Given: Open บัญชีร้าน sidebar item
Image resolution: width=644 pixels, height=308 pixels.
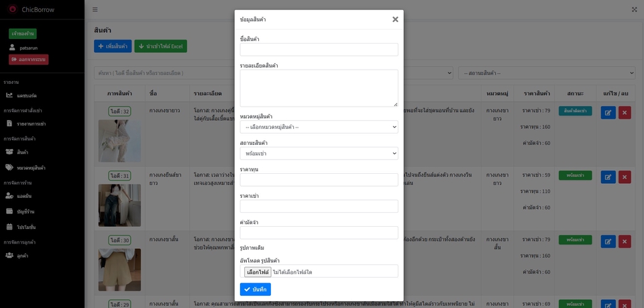Looking at the screenshot, I should click(25, 212).
